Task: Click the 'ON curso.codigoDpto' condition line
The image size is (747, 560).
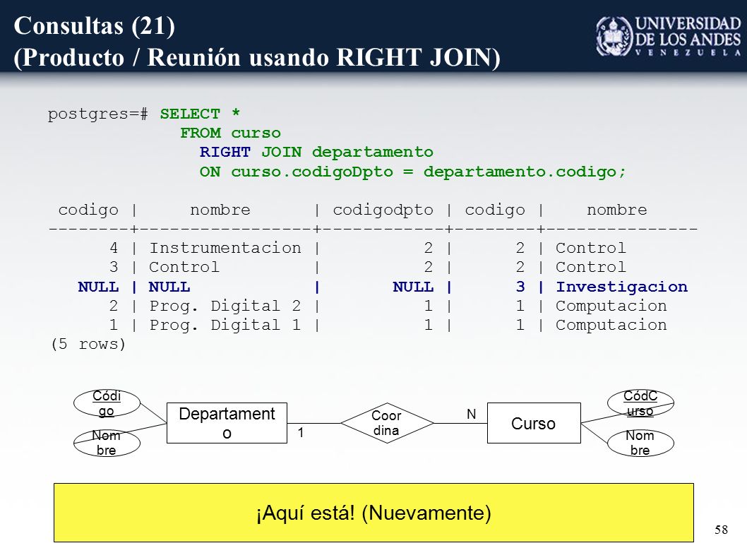Action: pos(412,172)
